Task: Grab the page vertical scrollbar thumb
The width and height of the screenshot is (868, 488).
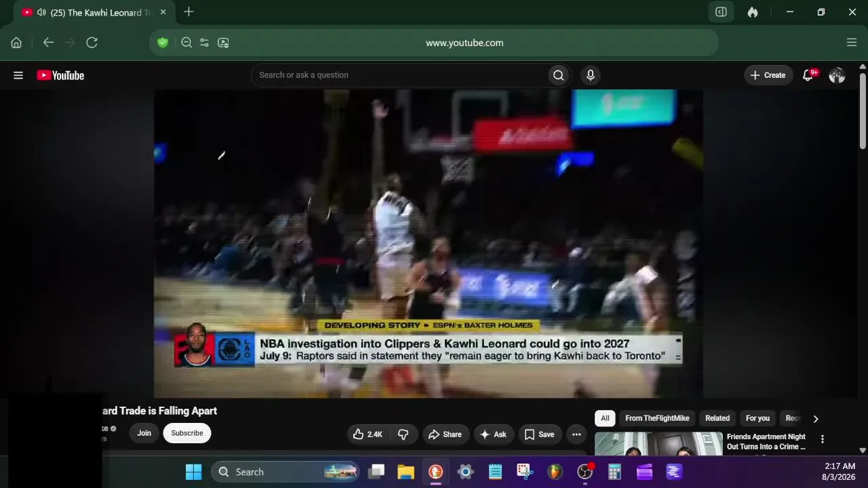Action: pos(863,112)
